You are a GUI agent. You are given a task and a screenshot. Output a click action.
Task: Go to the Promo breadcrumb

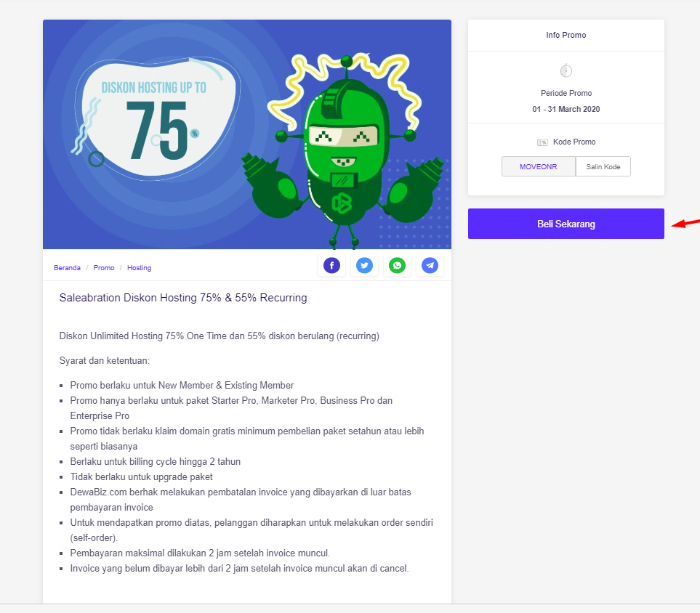point(103,268)
